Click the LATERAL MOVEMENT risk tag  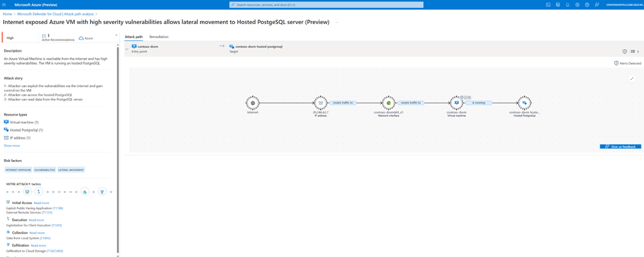[x=71, y=169]
